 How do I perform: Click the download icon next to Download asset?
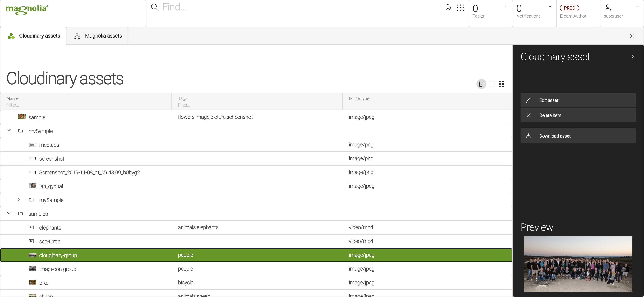tap(528, 136)
